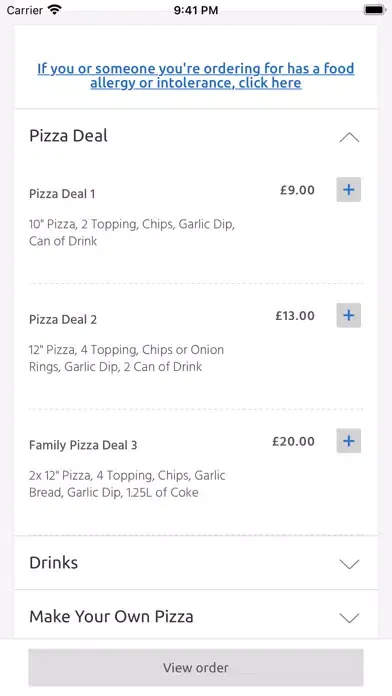
Task: Select the Pizza Deal 1 title
Action: pyautogui.click(x=62, y=194)
